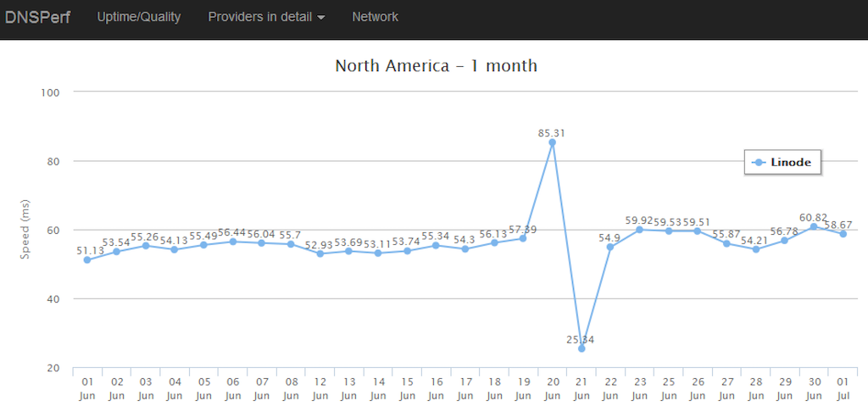Click the chart title North America - 1 month
The height and width of the screenshot is (412, 868).
coord(437,66)
